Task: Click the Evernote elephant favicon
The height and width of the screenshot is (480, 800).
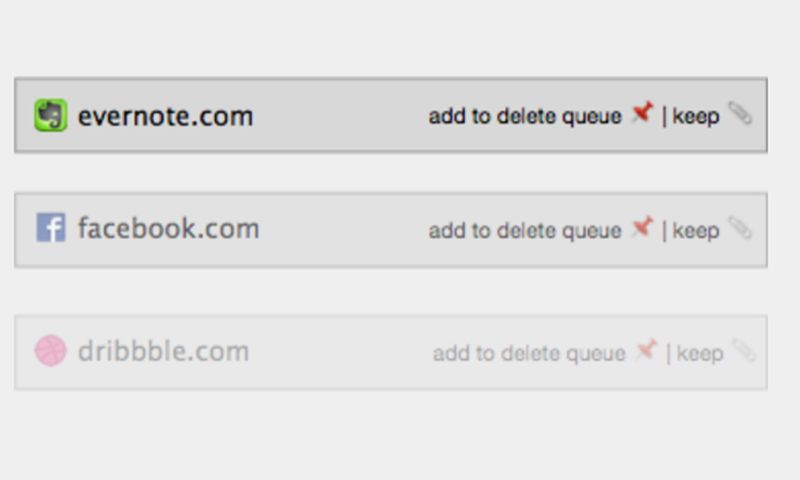Action: (50, 115)
